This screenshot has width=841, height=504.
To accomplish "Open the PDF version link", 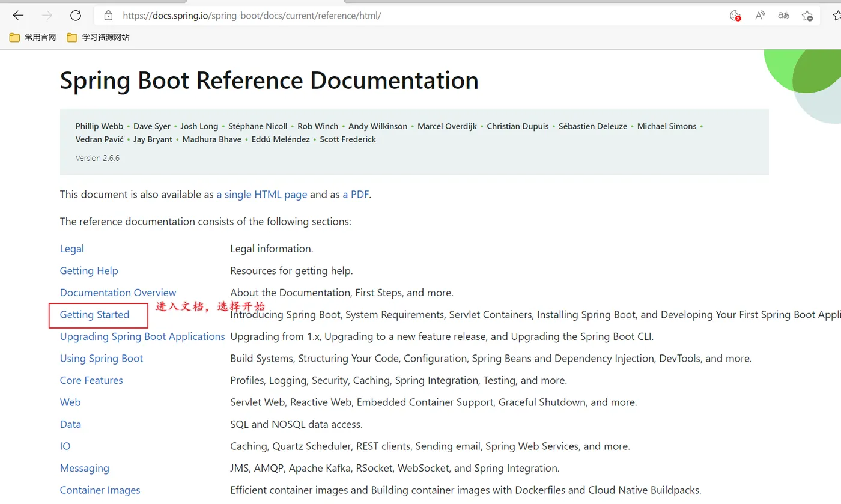I will 356,195.
